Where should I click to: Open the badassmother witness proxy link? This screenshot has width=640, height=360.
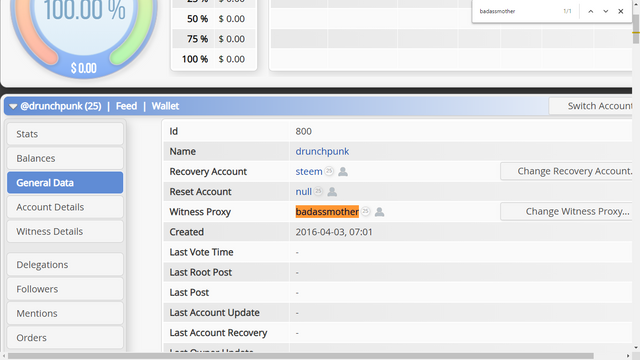pos(327,212)
